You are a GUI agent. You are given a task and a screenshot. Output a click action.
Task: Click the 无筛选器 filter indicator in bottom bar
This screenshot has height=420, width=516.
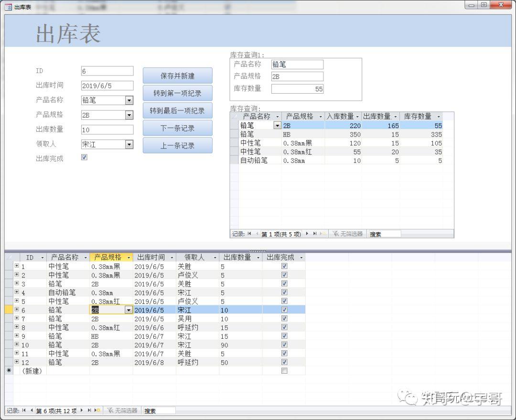(122, 410)
